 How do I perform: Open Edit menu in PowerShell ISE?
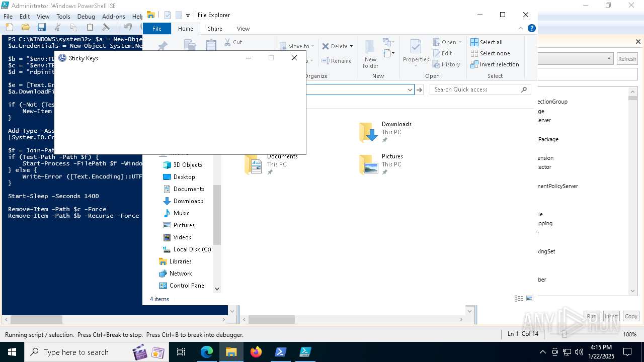tap(25, 17)
